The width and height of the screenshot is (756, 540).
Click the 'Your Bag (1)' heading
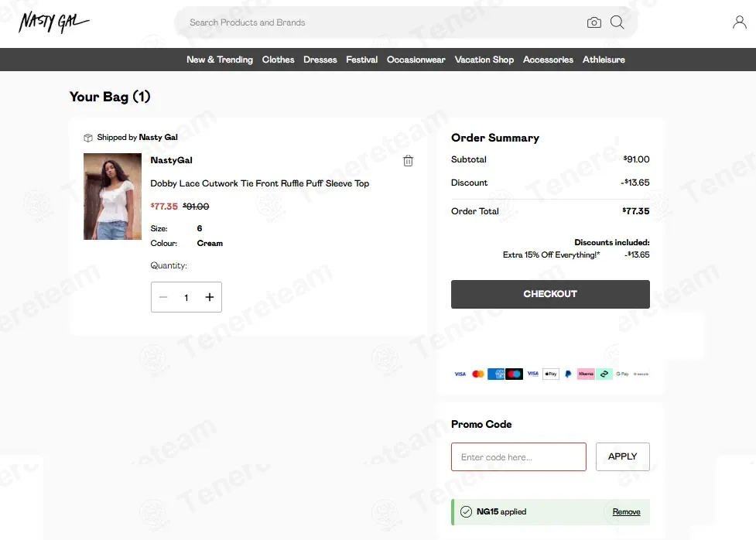pyautogui.click(x=110, y=97)
